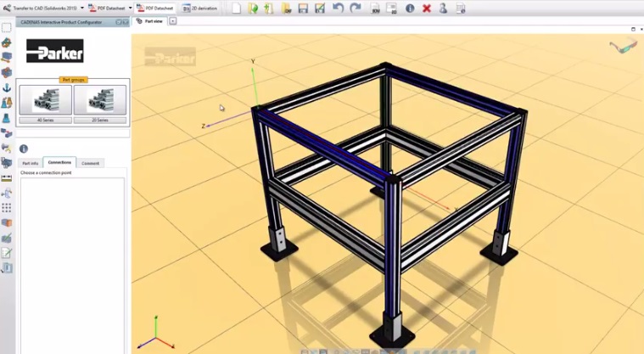Click the BOM document icon

coord(375,8)
